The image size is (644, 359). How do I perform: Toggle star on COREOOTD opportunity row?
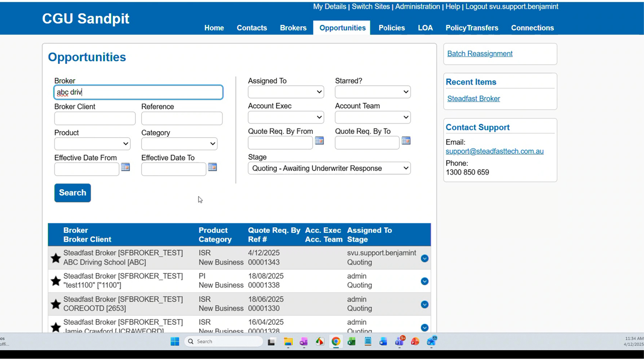[56, 304]
